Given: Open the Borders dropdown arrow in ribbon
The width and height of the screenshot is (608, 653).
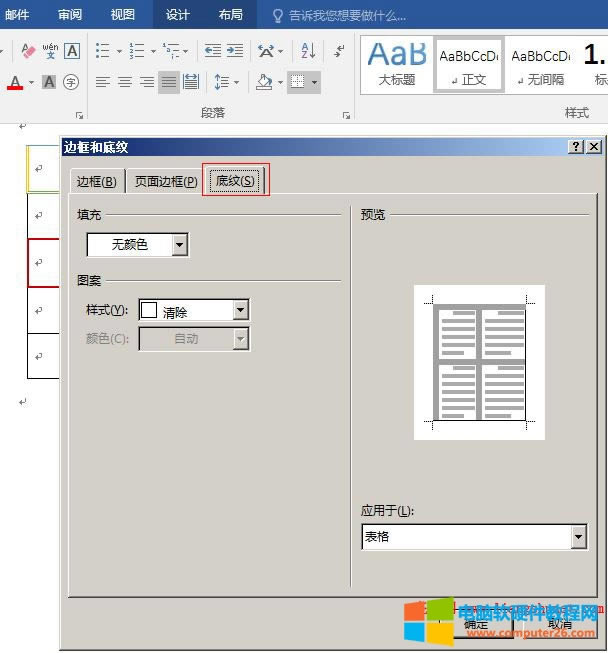Looking at the screenshot, I should pyautogui.click(x=314, y=82).
